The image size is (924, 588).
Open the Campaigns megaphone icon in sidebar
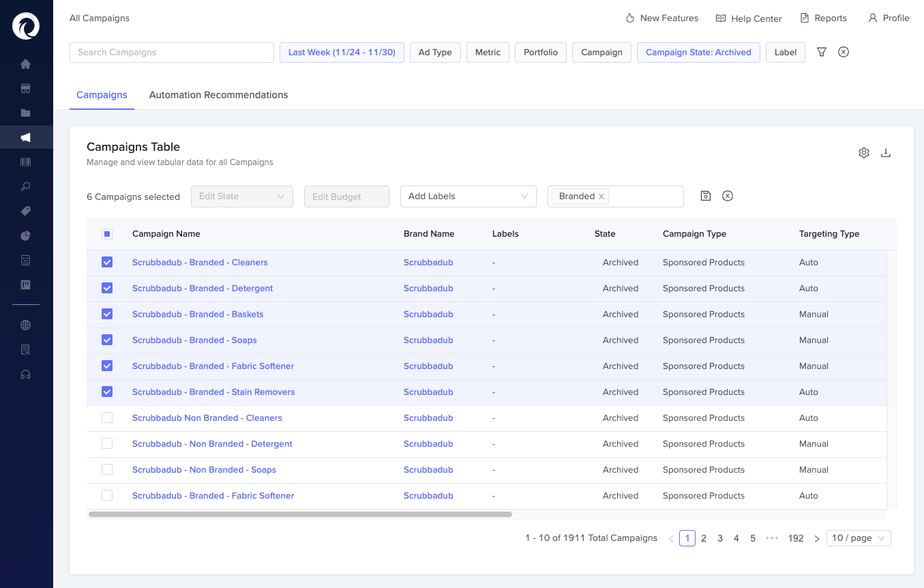click(x=25, y=136)
